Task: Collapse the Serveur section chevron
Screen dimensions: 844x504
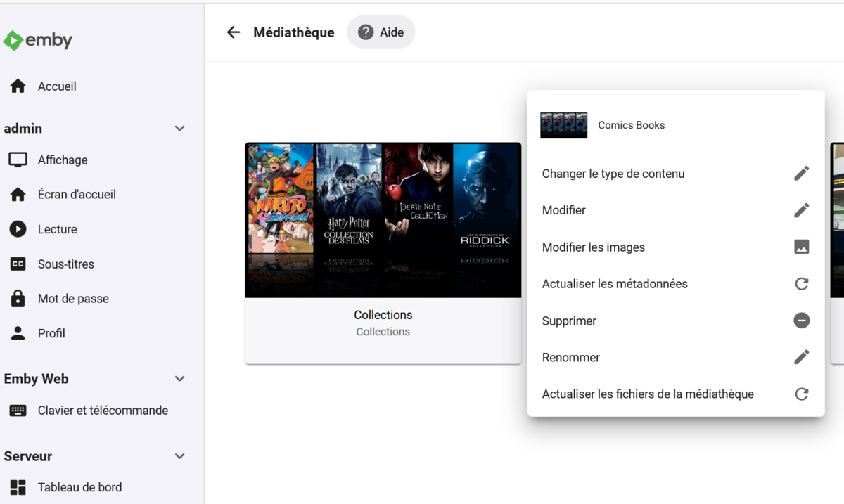Action: click(x=179, y=456)
